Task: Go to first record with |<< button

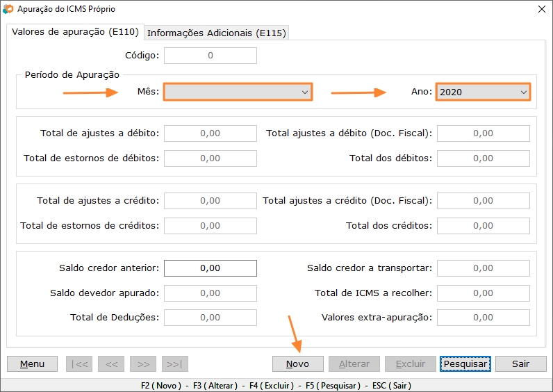Action: coord(79,364)
